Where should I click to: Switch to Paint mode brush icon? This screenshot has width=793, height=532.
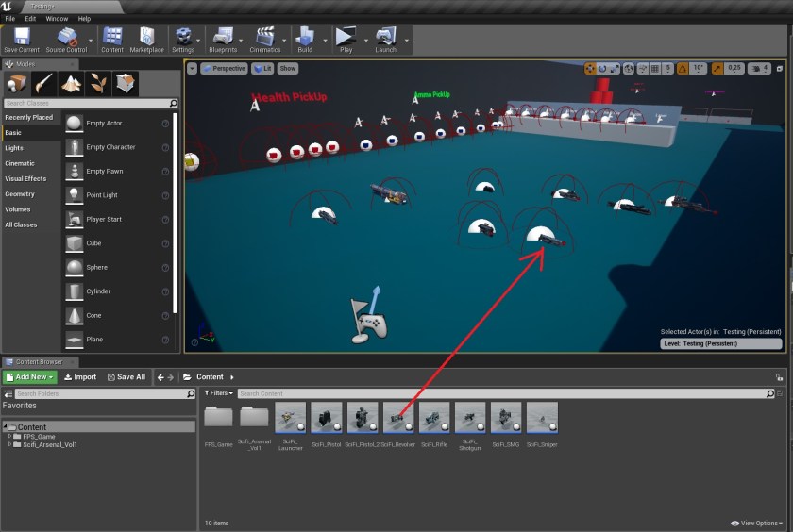point(44,84)
